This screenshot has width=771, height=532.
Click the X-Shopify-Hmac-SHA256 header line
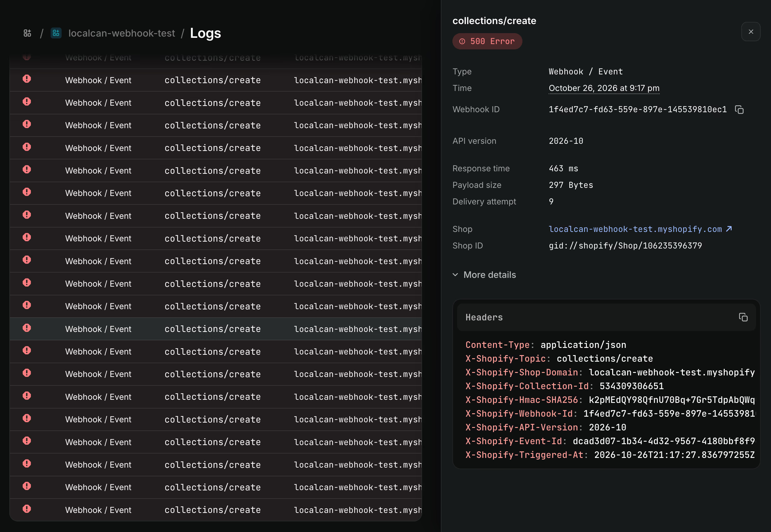click(610, 400)
